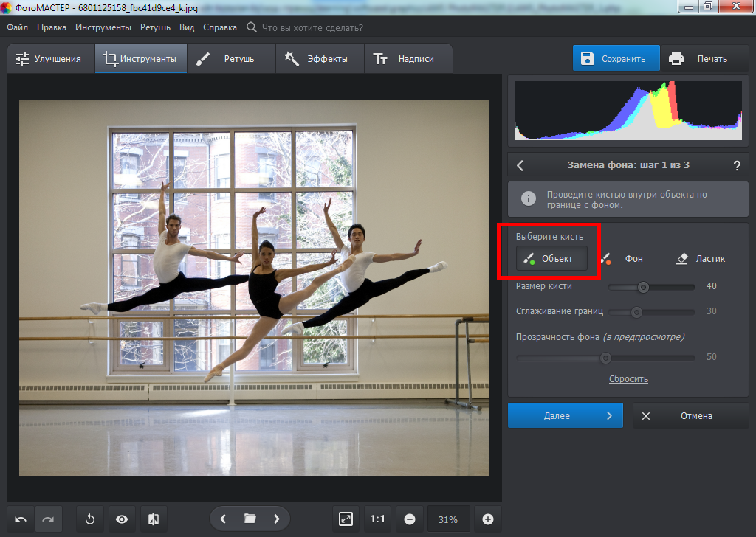Open the folder browse icon
The image size is (756, 537).
[250, 519]
